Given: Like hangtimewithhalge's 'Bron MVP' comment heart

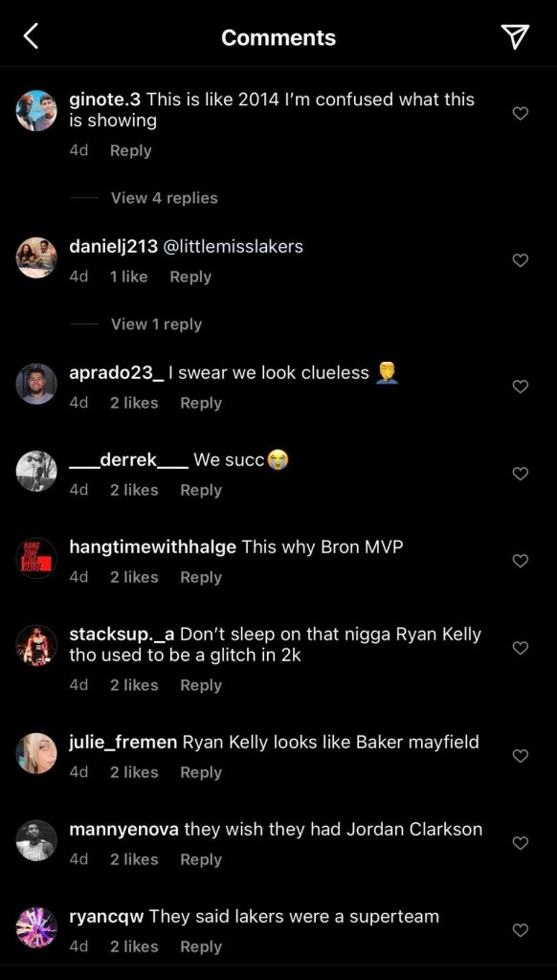Looking at the screenshot, I should tap(521, 561).
